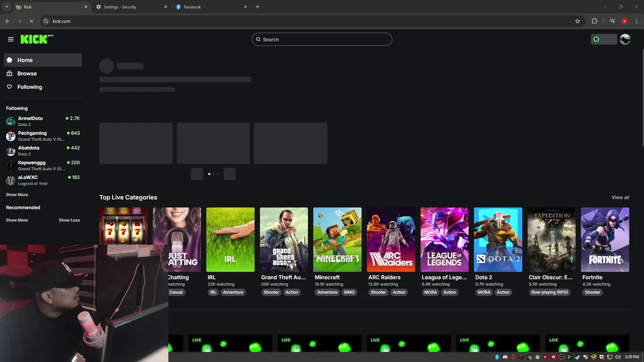Open a new browser tab
Image resolution: width=644 pixels, height=362 pixels.
258,7
